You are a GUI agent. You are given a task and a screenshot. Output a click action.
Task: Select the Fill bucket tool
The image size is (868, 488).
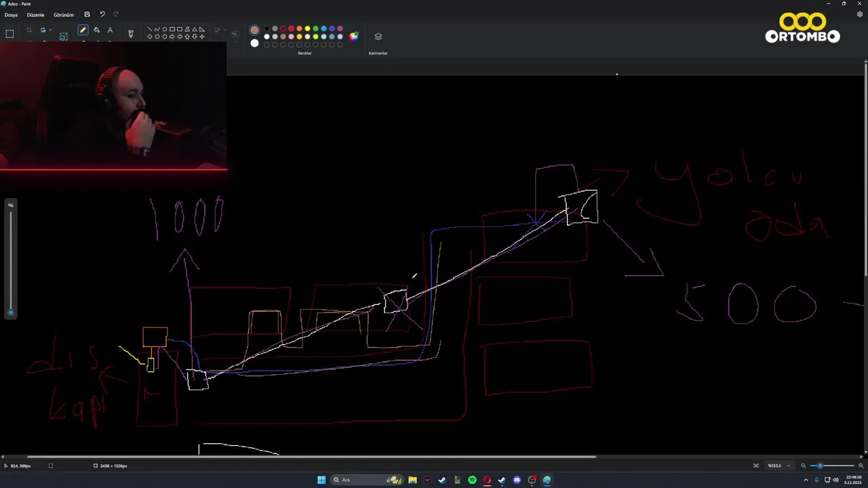coord(96,30)
